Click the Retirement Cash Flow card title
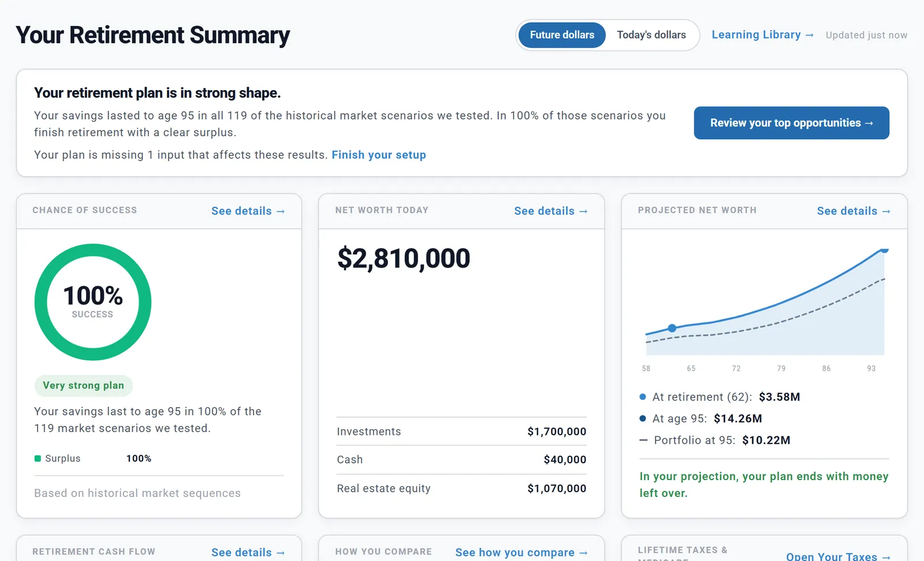 tap(94, 552)
